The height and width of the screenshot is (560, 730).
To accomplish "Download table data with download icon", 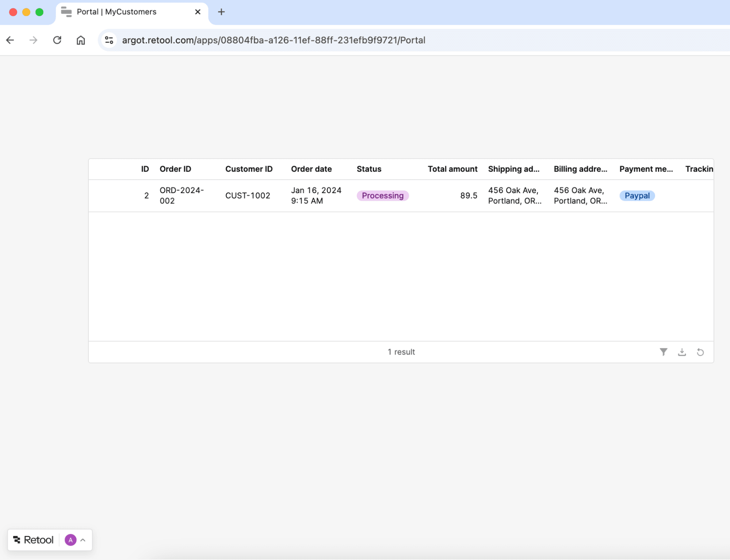I will point(681,352).
